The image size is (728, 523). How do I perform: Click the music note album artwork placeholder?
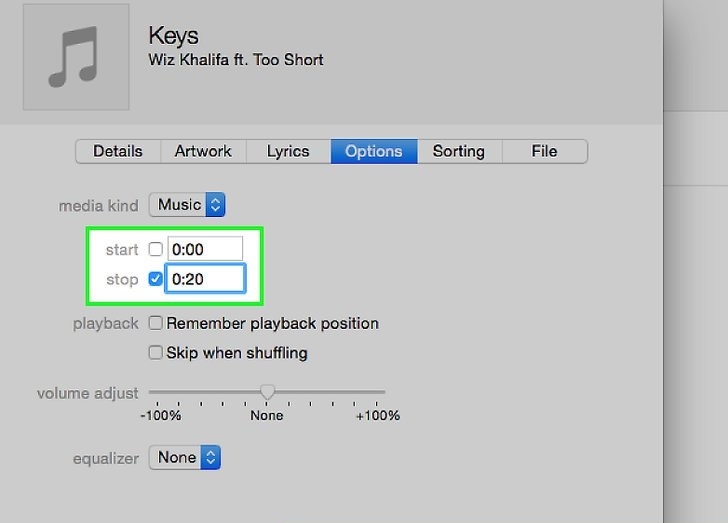click(x=76, y=57)
